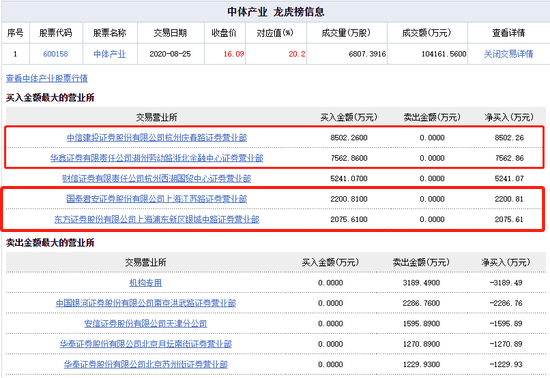
Task: Click the 成交量(万股) column header
Action: point(346,33)
